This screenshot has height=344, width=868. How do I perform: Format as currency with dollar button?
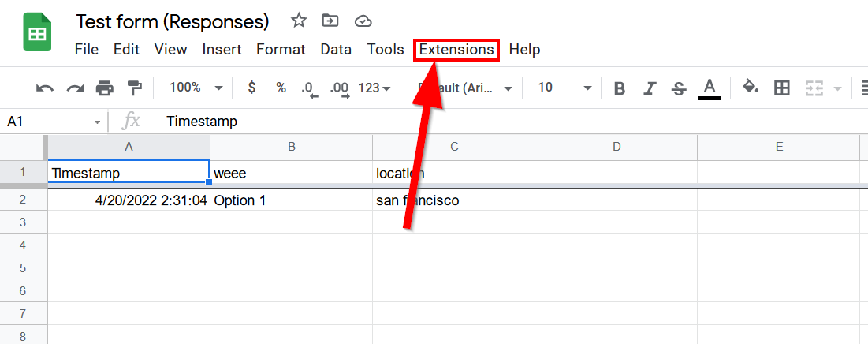(251, 88)
